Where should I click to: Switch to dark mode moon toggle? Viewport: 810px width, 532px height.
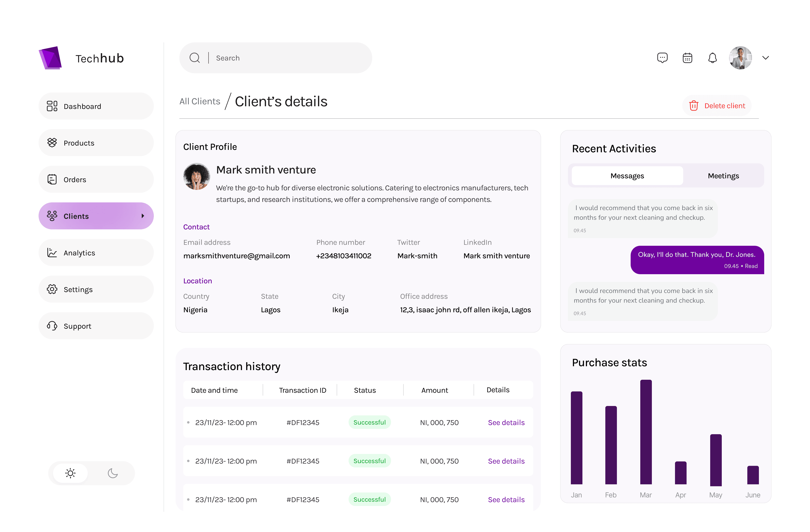(x=113, y=473)
